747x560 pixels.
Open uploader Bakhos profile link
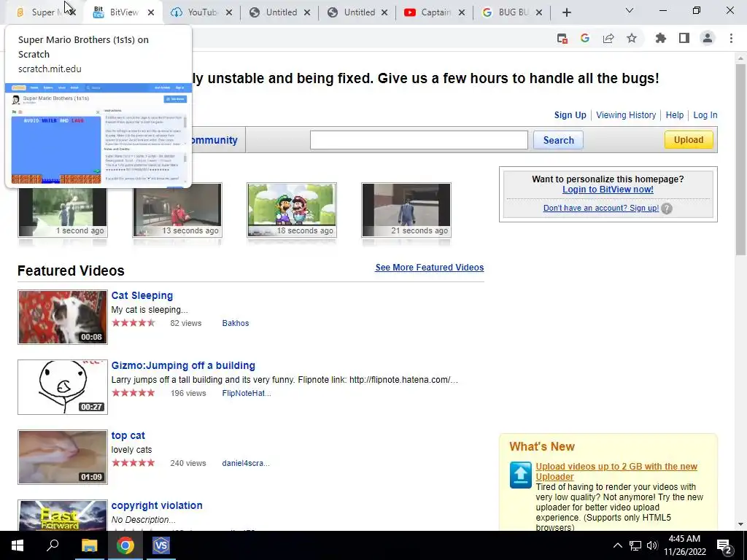tap(236, 323)
